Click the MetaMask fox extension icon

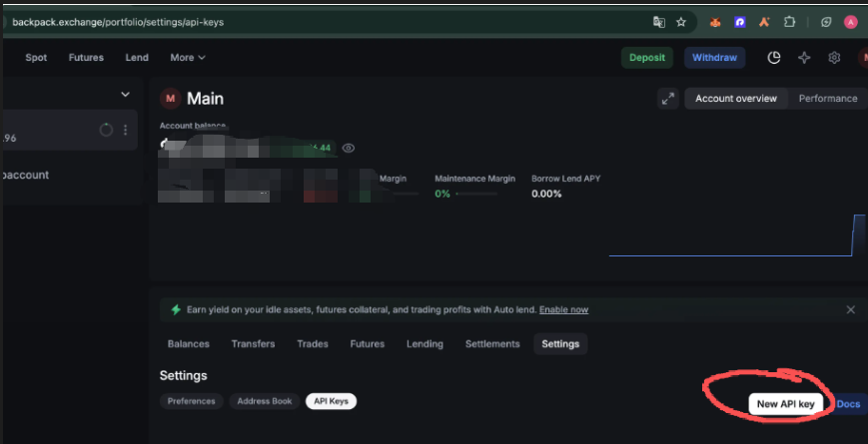coord(715,21)
